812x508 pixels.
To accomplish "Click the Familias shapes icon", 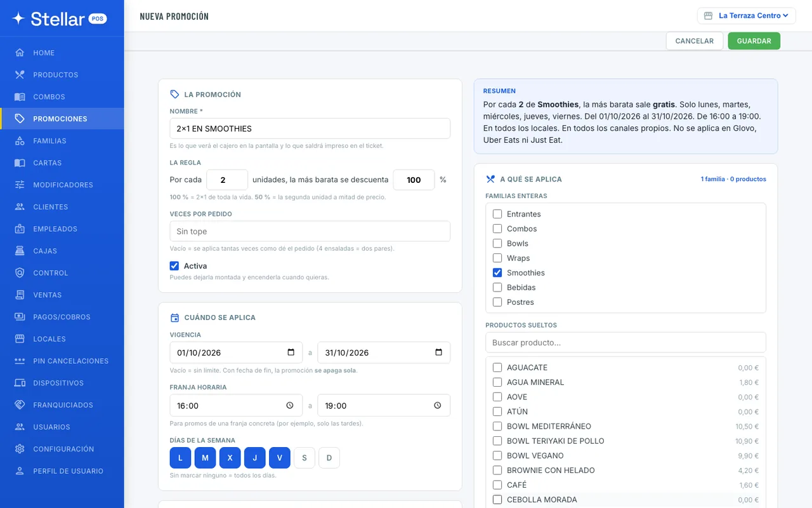I will tap(20, 141).
